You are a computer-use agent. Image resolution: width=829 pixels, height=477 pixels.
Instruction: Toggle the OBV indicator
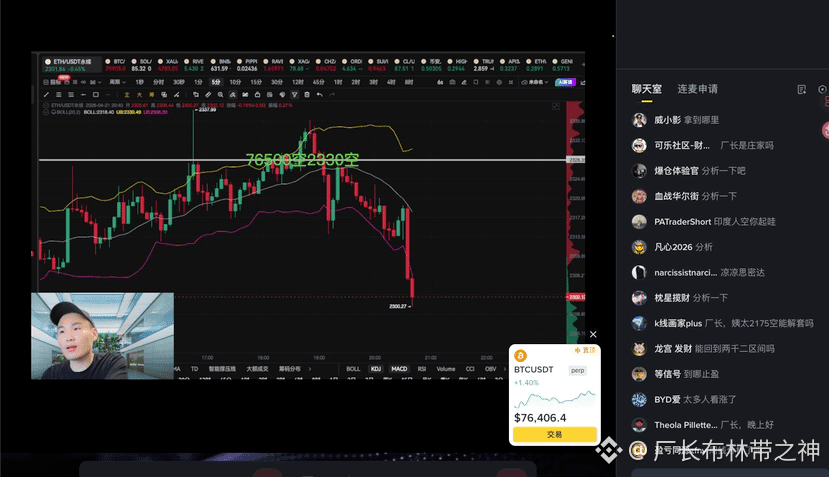[x=491, y=369]
